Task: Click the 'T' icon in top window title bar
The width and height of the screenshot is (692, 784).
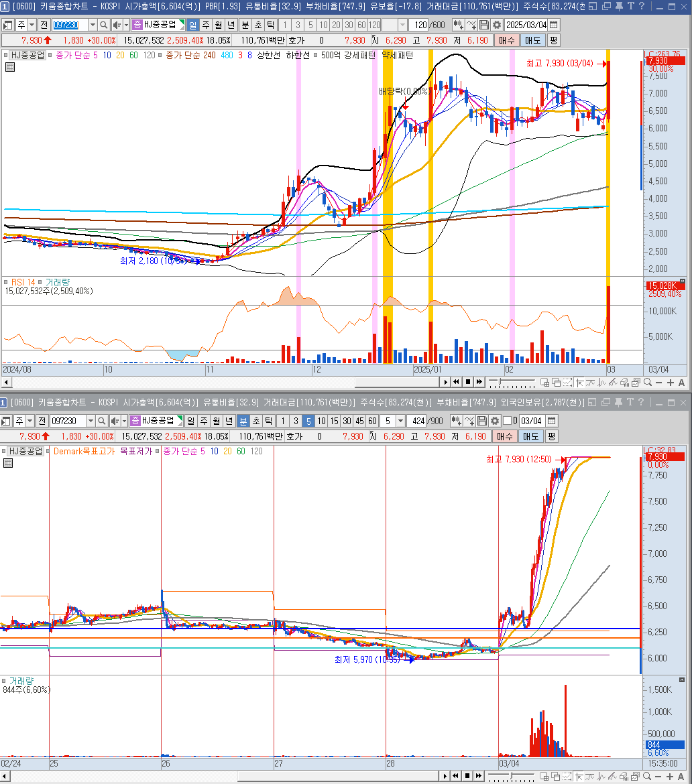Action: [x=630, y=6]
